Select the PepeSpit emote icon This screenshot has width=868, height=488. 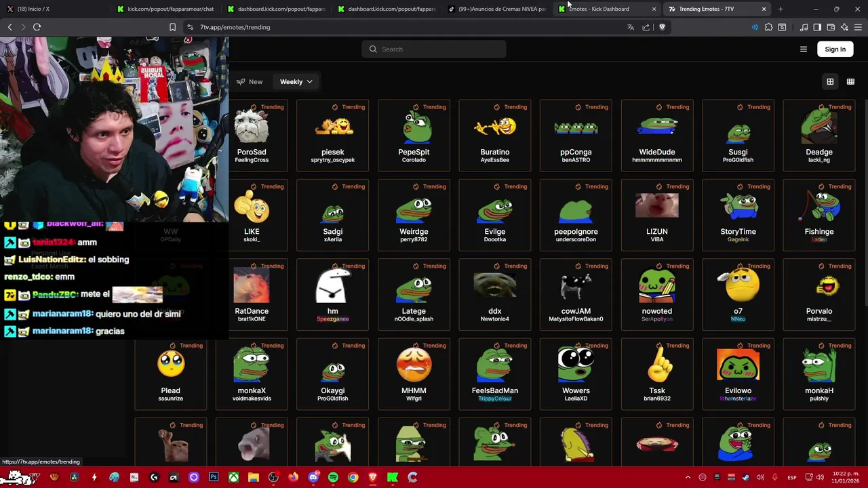click(414, 127)
